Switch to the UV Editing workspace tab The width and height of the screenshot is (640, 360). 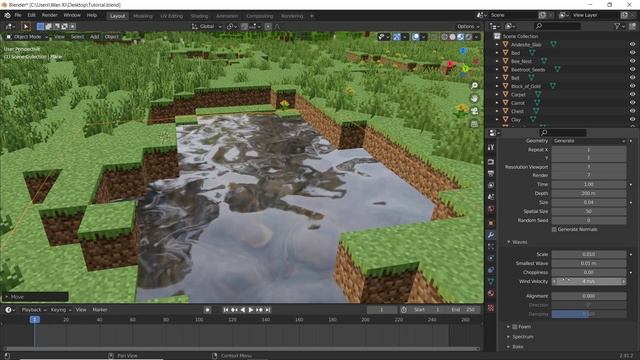tap(171, 16)
